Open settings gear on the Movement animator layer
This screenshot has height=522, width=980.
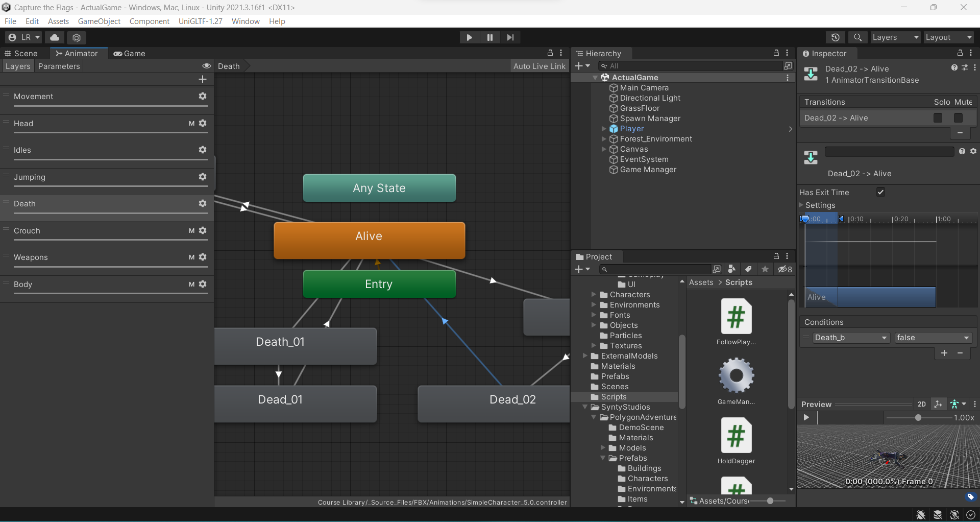tap(202, 96)
